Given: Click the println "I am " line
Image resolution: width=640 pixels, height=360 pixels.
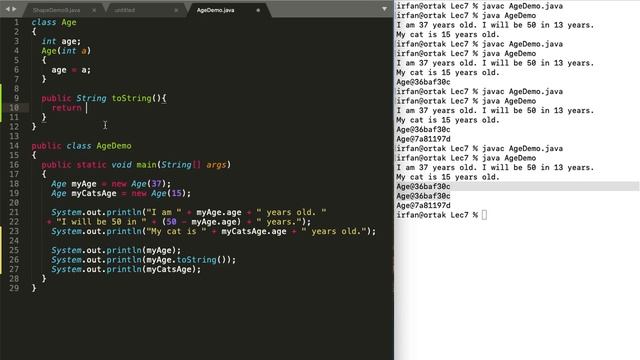Looking at the screenshot, I should tap(189, 212).
